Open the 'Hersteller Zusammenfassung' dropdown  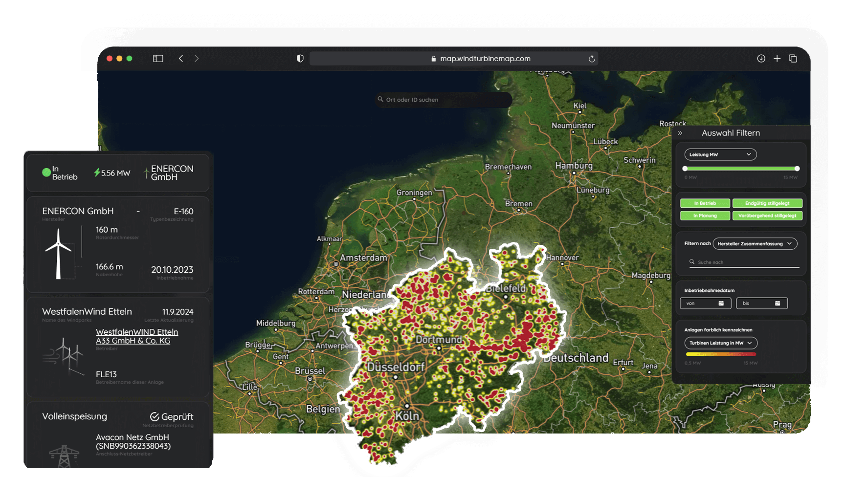click(755, 243)
